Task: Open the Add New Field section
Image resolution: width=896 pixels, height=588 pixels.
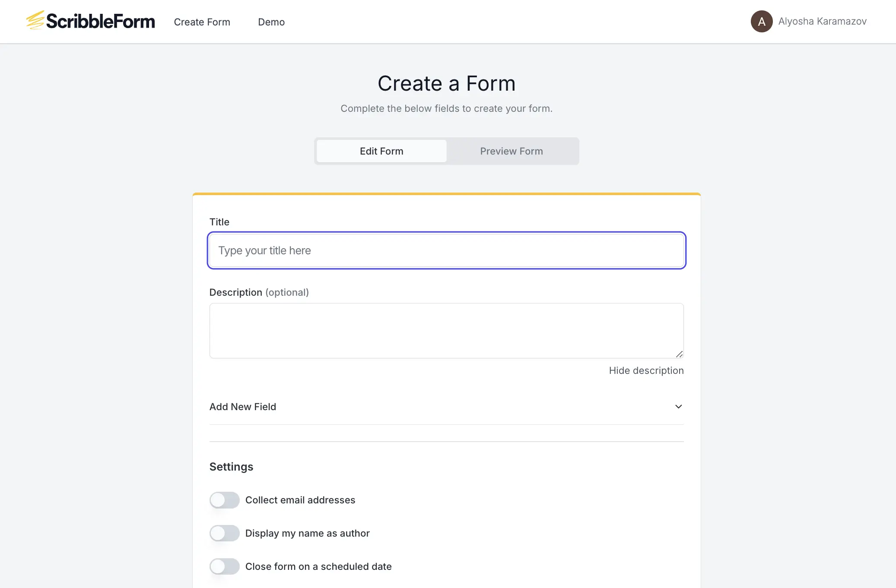Action: 243,406
